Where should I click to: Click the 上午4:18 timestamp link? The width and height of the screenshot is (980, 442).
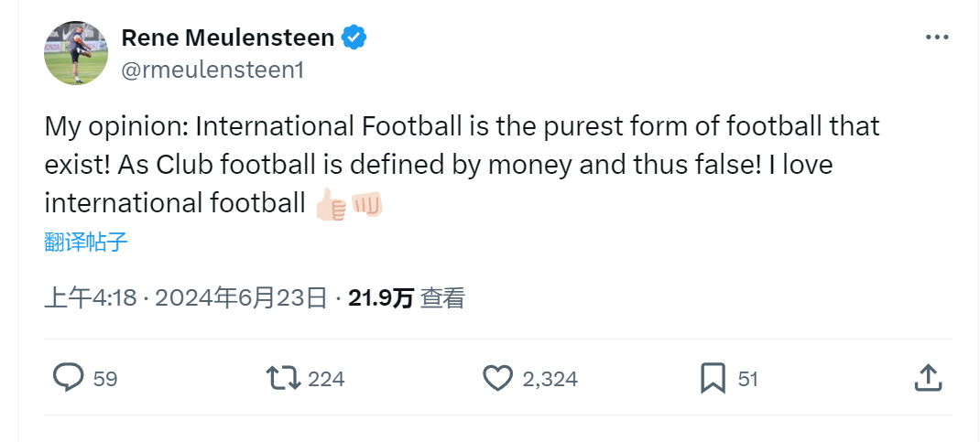(x=91, y=297)
